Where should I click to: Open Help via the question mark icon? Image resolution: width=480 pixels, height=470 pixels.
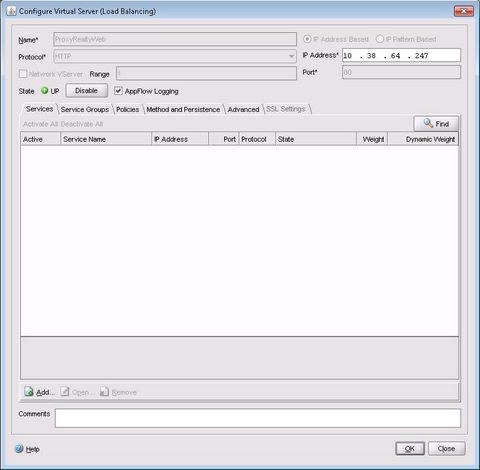[x=19, y=449]
